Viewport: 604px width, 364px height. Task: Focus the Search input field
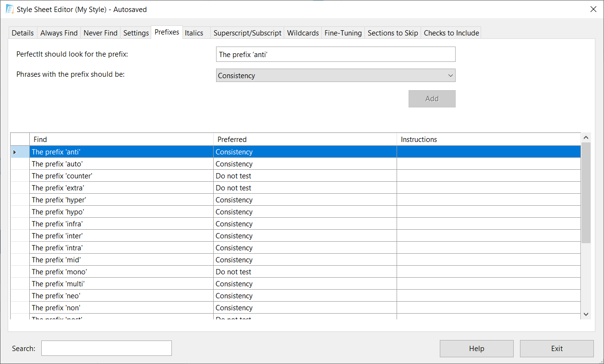[106, 348]
